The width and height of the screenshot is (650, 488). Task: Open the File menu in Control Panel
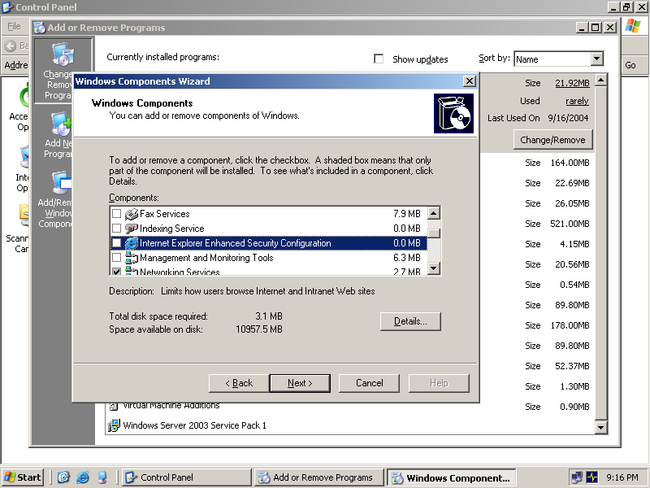point(14,26)
